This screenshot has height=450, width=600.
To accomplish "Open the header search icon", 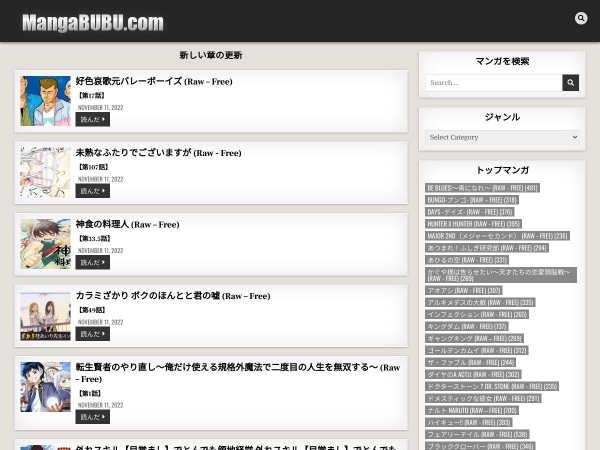I will point(581,18).
